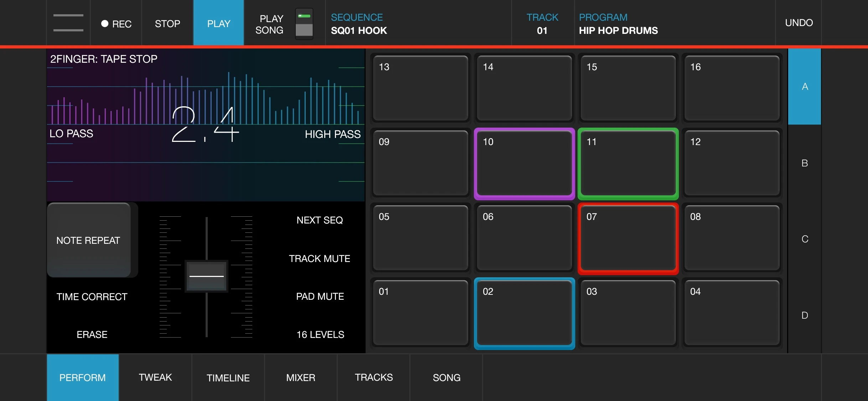The height and width of the screenshot is (401, 868).
Task: Enable NEXT SEQ mode
Action: tap(320, 220)
